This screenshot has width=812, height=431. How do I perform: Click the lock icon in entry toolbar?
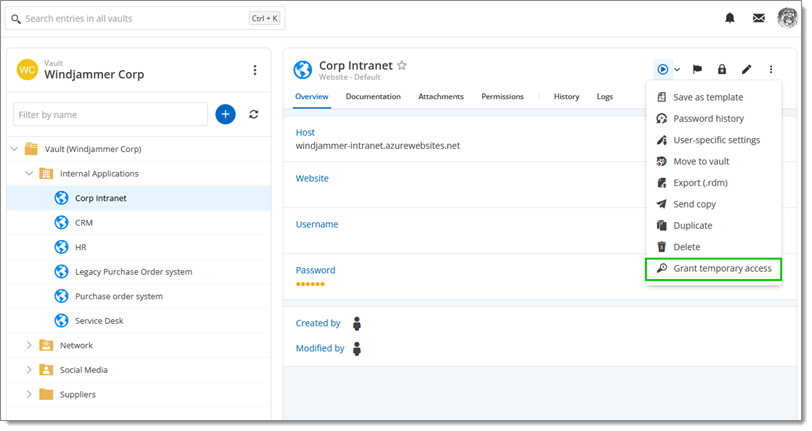point(722,69)
